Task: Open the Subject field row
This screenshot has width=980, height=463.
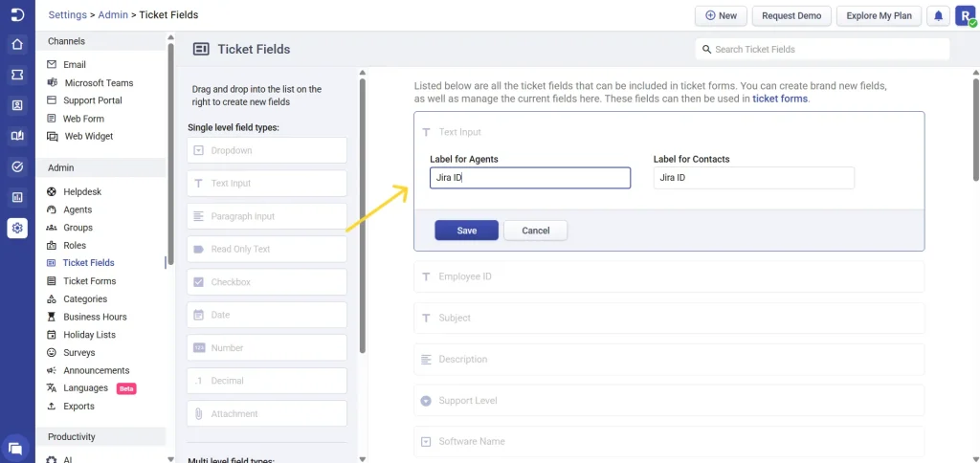Action: pyautogui.click(x=669, y=318)
